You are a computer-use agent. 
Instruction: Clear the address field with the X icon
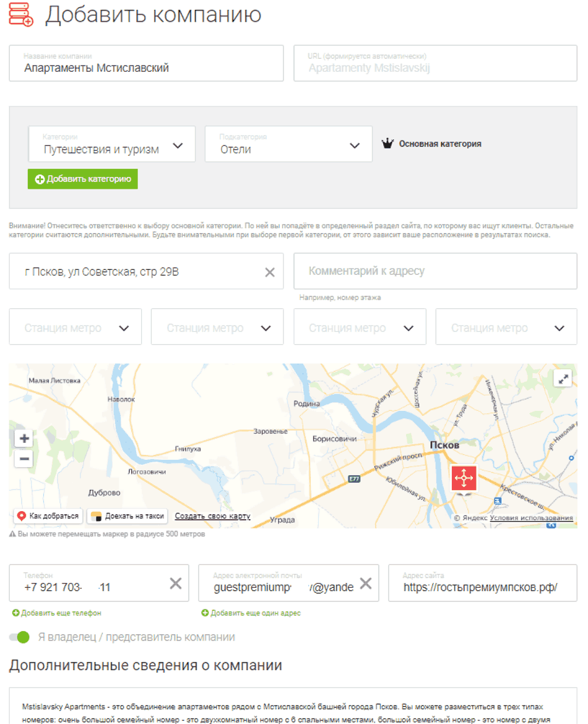pyautogui.click(x=270, y=272)
